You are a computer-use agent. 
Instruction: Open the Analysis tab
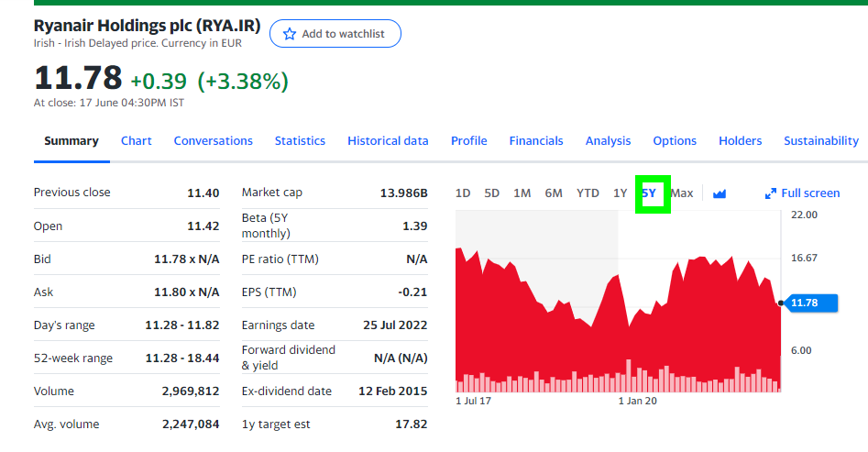608,140
